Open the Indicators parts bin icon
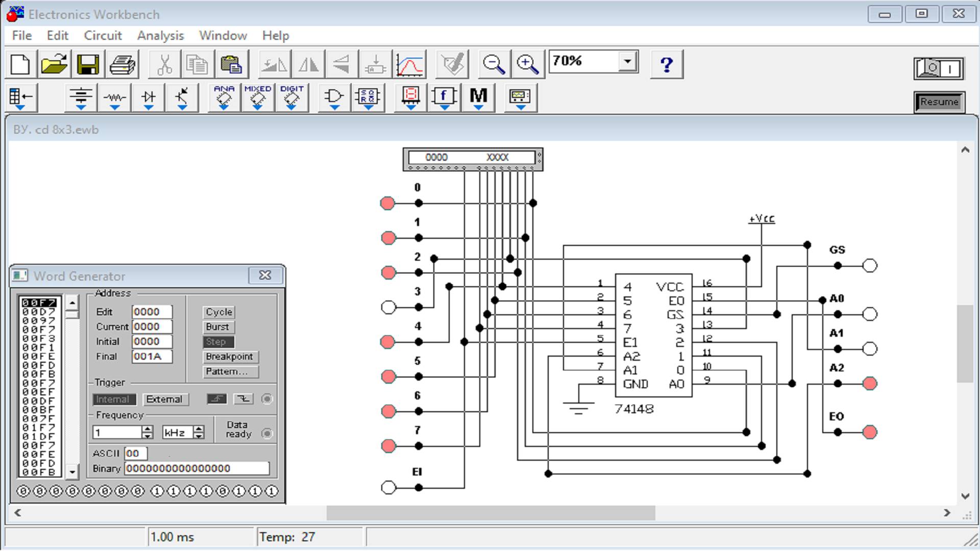 pos(411,97)
